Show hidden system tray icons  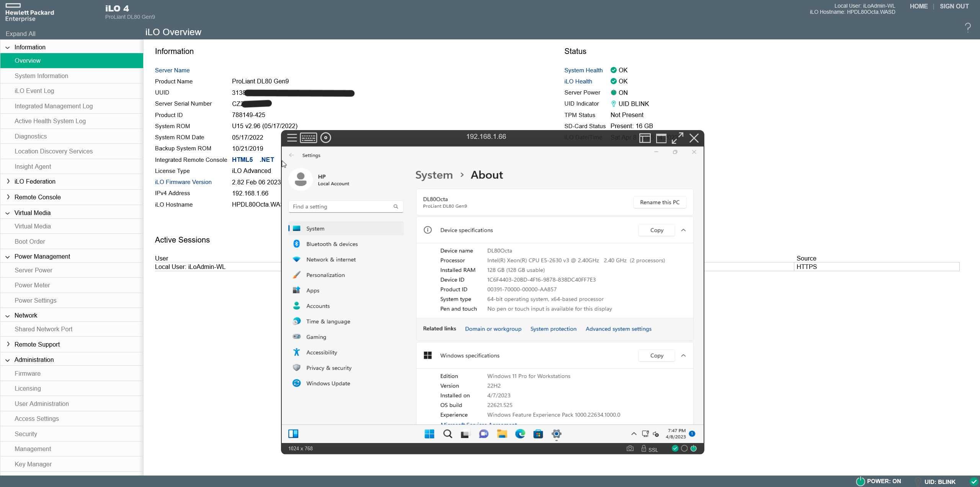[634, 434]
